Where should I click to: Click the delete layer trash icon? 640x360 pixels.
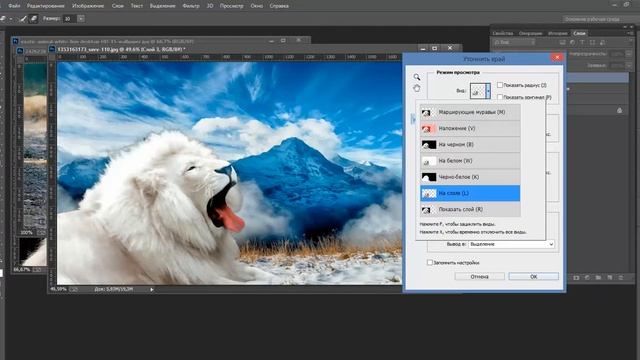coord(620,278)
